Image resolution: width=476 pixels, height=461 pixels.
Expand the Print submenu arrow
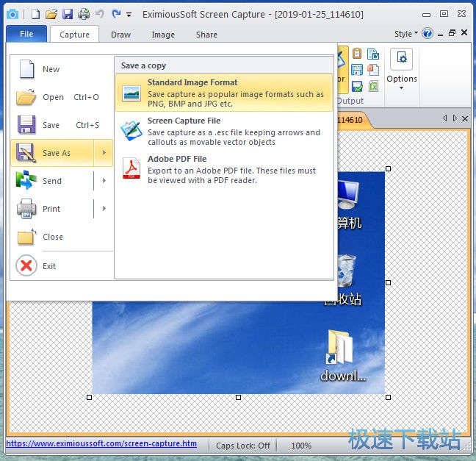coord(104,209)
